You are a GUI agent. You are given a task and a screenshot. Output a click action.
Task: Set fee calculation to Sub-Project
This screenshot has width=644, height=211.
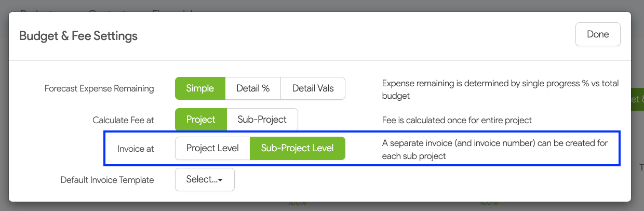262,120
